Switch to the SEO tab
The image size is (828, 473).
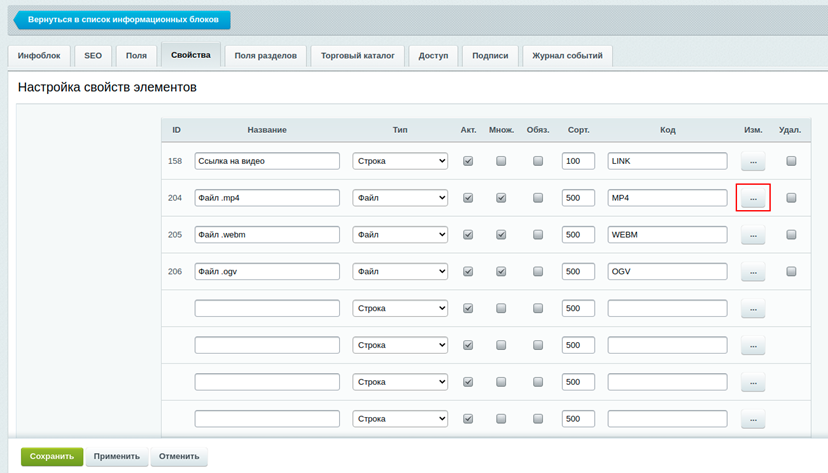pyautogui.click(x=92, y=56)
